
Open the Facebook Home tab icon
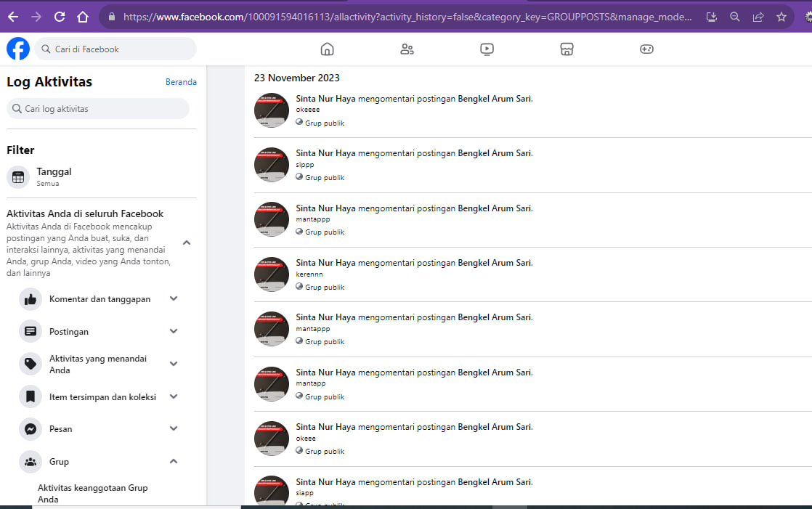[x=328, y=49]
